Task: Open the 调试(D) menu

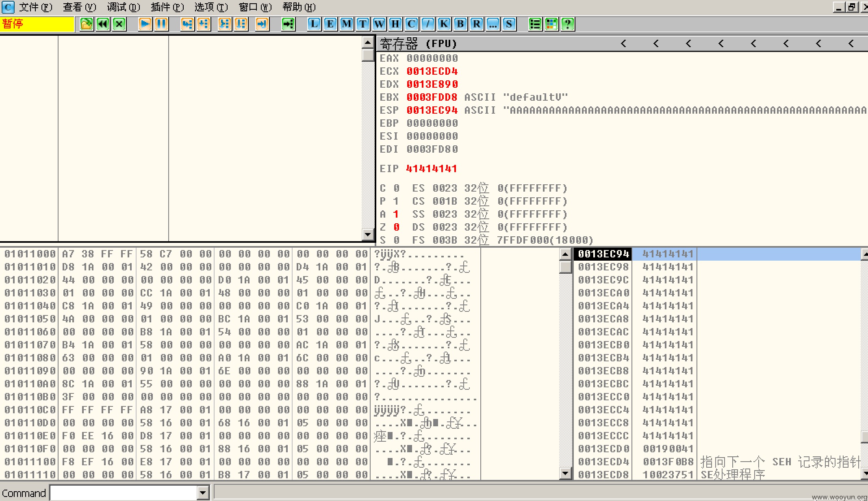Action: click(124, 7)
